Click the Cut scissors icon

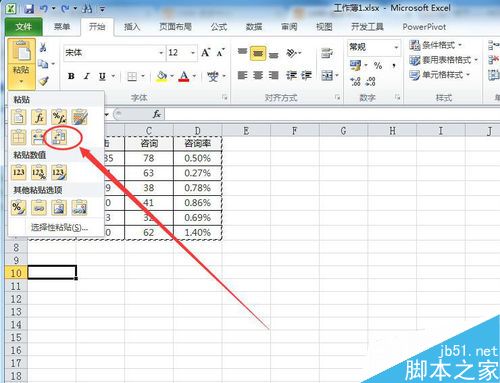click(43, 47)
